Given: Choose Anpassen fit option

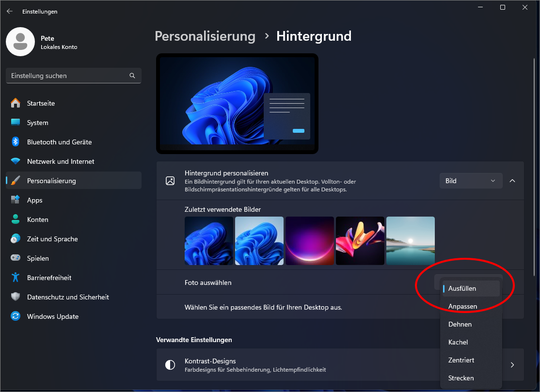Looking at the screenshot, I should point(471,306).
